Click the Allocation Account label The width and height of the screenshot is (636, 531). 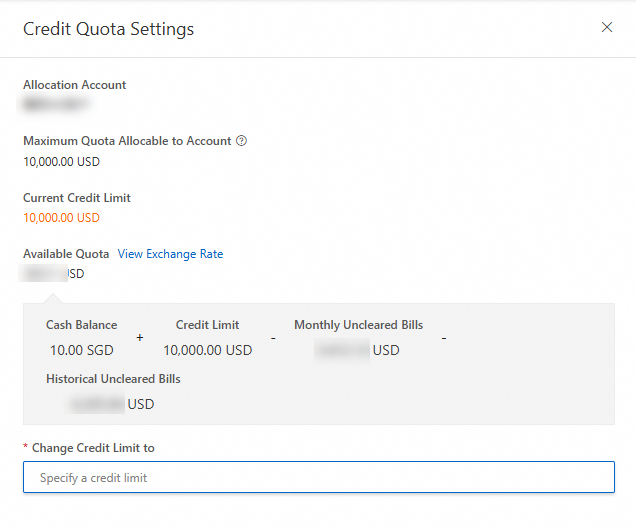click(x=75, y=85)
